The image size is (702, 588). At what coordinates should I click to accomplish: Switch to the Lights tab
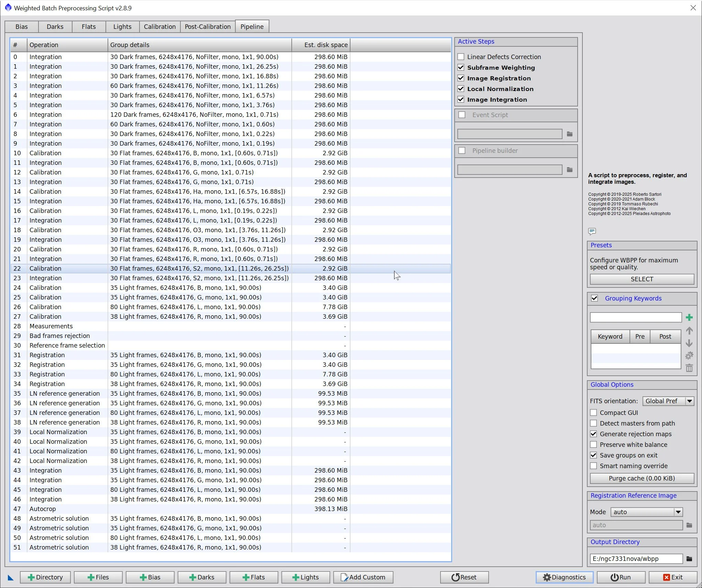[x=122, y=26]
